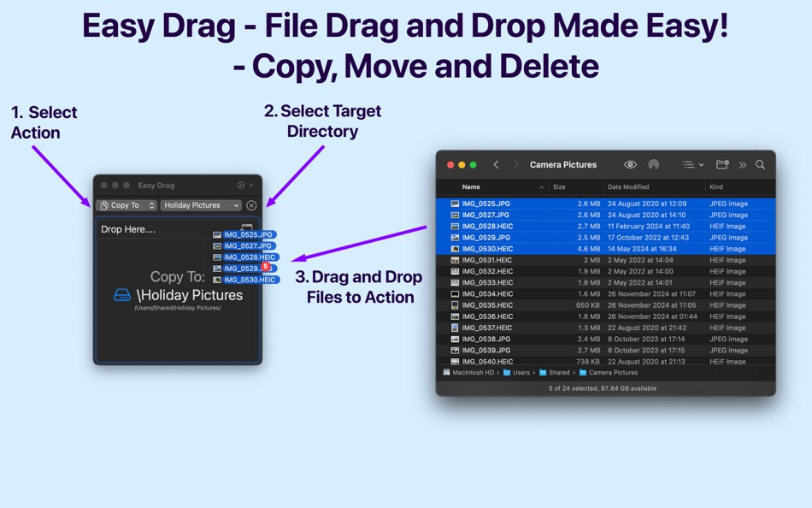Click the date 8 October 2023 at 17:14
The height and width of the screenshot is (508, 812).
tap(646, 339)
